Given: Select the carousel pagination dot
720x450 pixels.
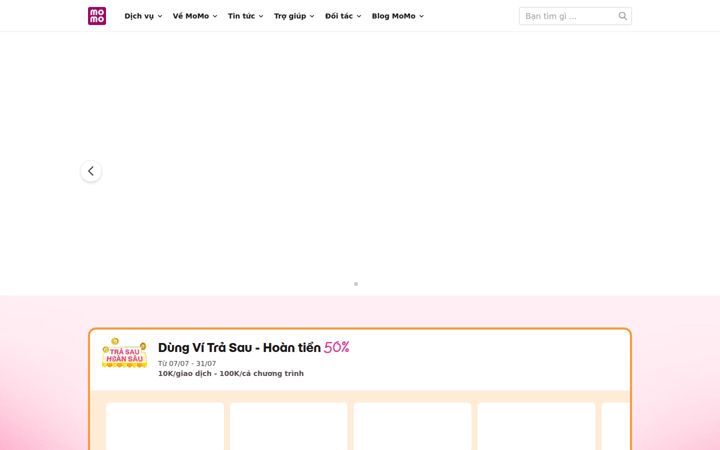Looking at the screenshot, I should 356,284.
